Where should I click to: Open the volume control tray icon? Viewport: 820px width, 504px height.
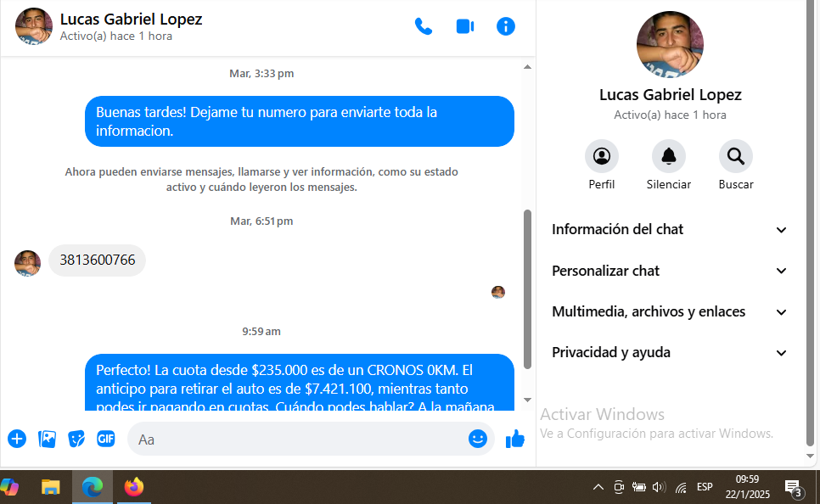[659, 487]
